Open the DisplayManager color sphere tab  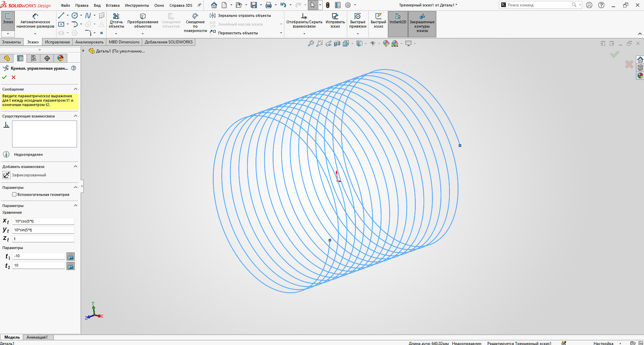61,58
